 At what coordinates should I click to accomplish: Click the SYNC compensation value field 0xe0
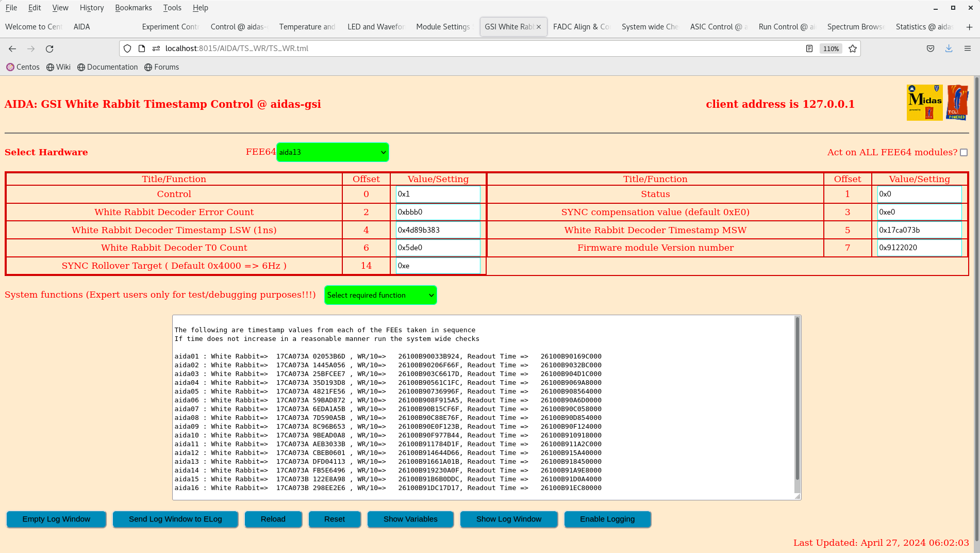(x=919, y=212)
